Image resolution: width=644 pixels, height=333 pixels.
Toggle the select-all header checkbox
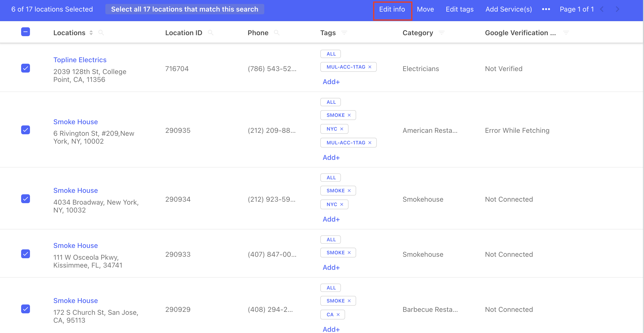26,32
